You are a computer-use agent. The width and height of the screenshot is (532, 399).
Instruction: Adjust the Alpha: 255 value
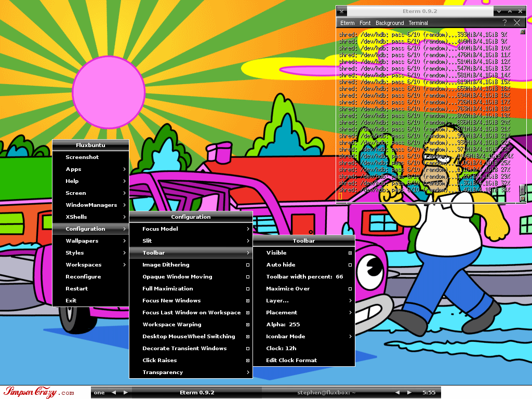click(x=303, y=324)
